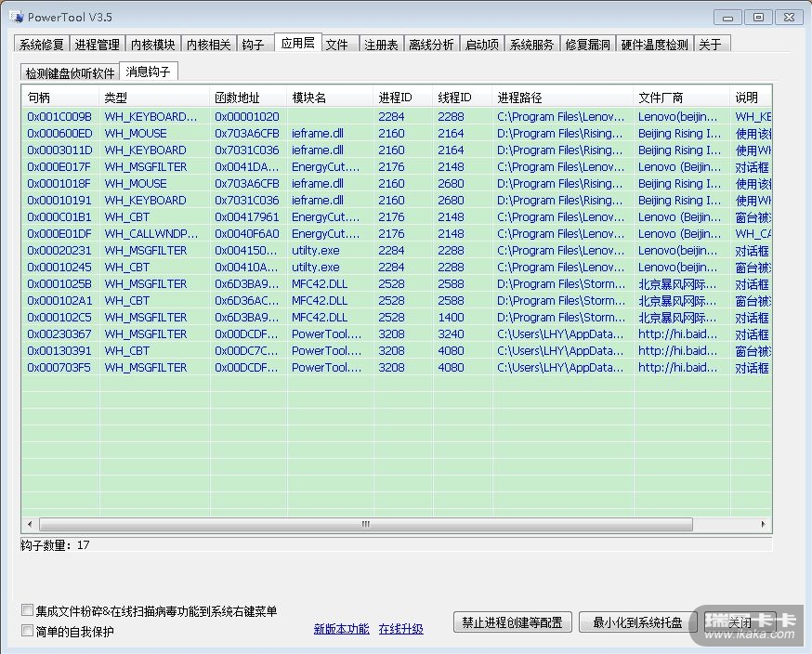The image size is (812, 654).
Task: Select hook row with handle 0x000102A1
Action: point(397,300)
